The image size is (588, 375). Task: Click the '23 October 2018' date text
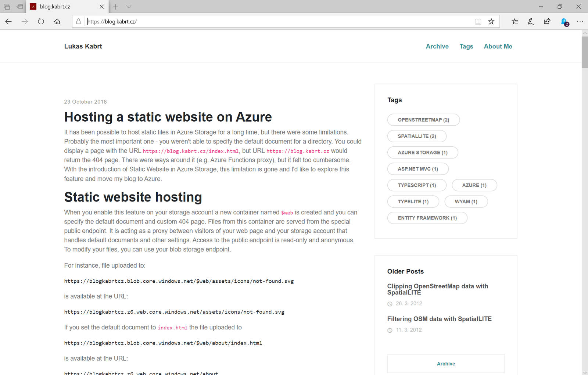85,102
